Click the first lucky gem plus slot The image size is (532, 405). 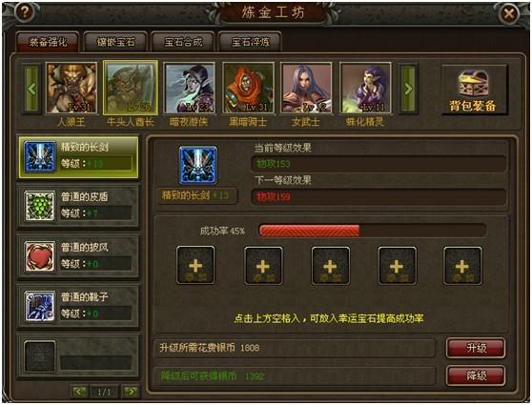195,265
